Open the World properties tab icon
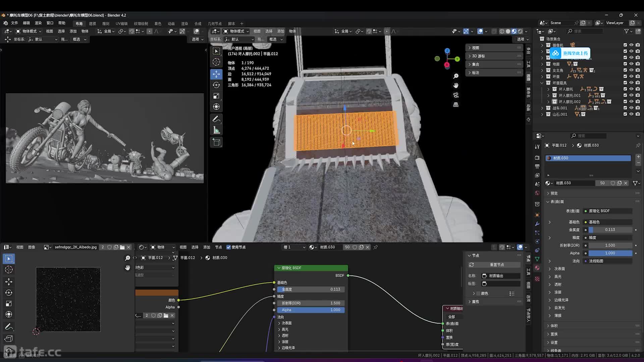The image size is (644, 362). tap(537, 193)
